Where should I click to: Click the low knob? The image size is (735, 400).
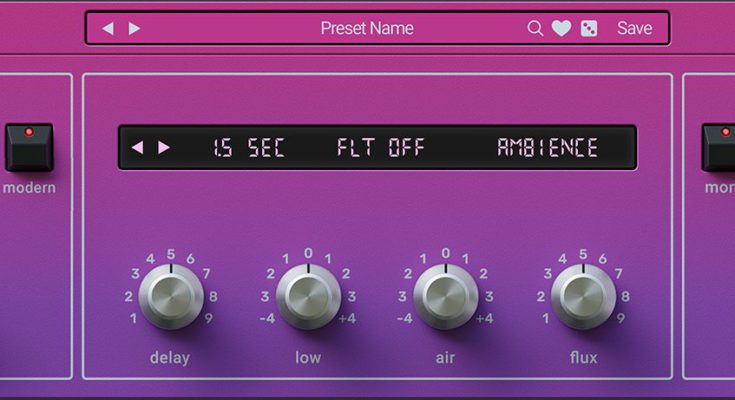(308, 297)
